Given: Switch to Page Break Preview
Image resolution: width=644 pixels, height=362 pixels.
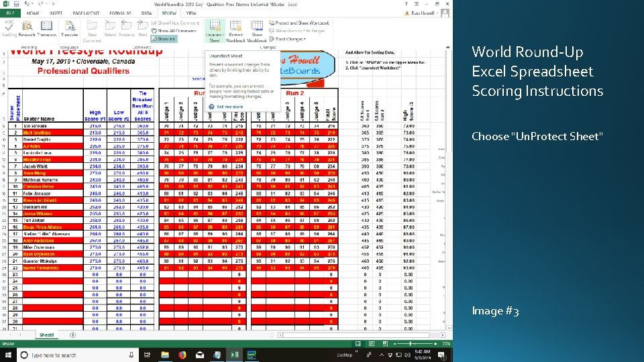Looking at the screenshot, I should click(385, 343).
